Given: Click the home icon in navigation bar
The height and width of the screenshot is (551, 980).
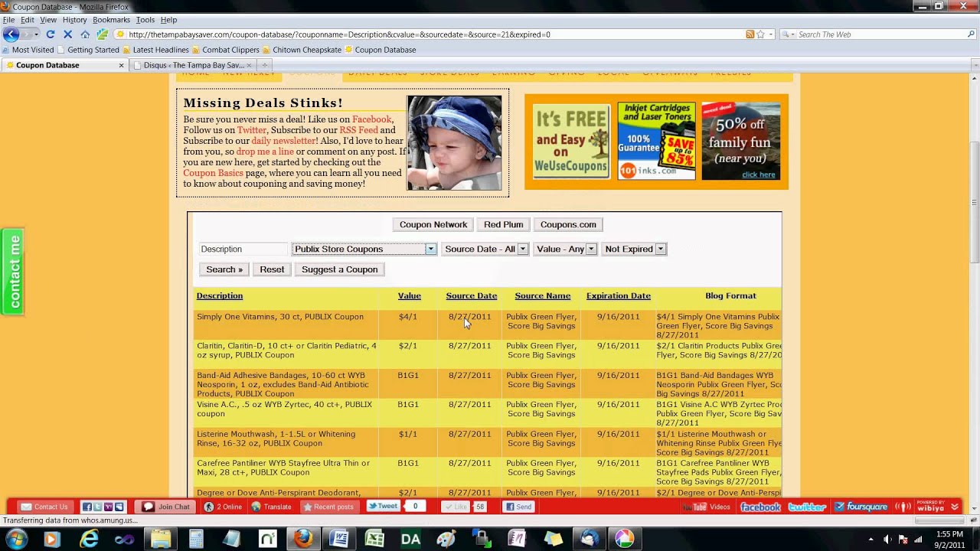Looking at the screenshot, I should point(85,34).
